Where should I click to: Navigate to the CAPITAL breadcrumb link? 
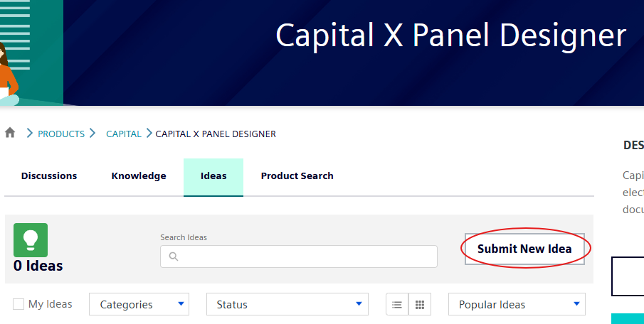point(124,134)
